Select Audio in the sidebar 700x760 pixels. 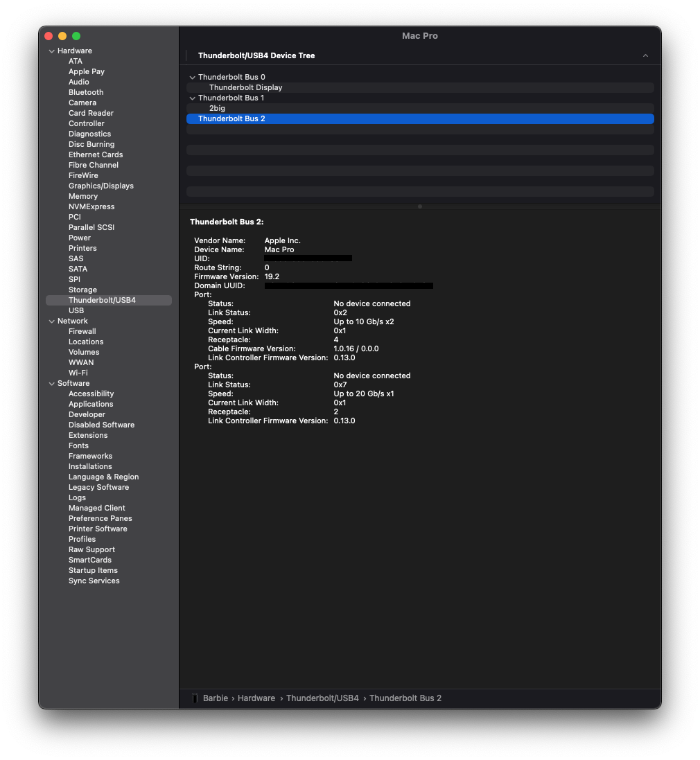point(78,82)
